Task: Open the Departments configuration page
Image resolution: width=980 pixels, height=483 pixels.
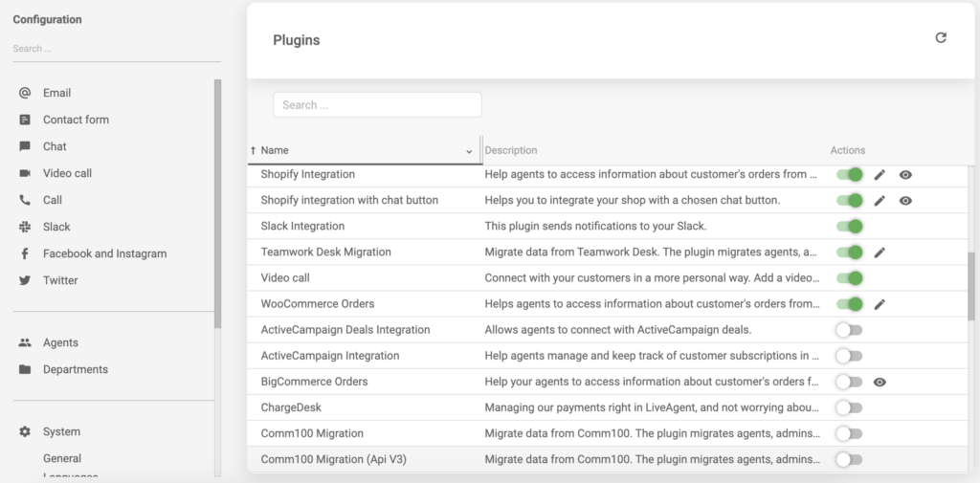Action: coord(75,369)
